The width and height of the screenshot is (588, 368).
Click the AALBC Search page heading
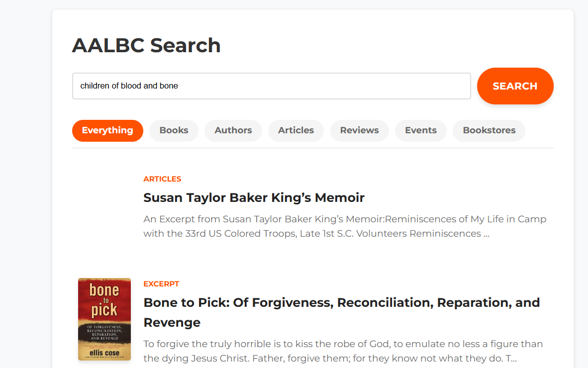pyautogui.click(x=146, y=45)
